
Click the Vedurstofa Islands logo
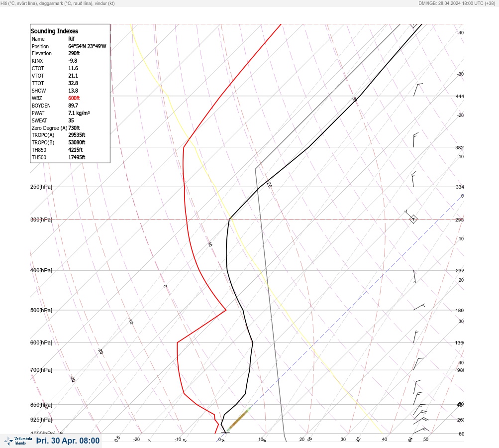coord(18,441)
